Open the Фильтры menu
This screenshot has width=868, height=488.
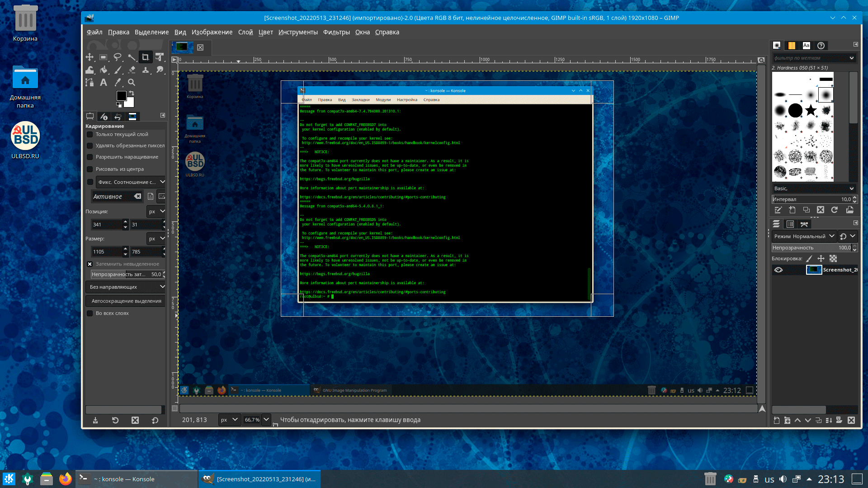click(336, 32)
